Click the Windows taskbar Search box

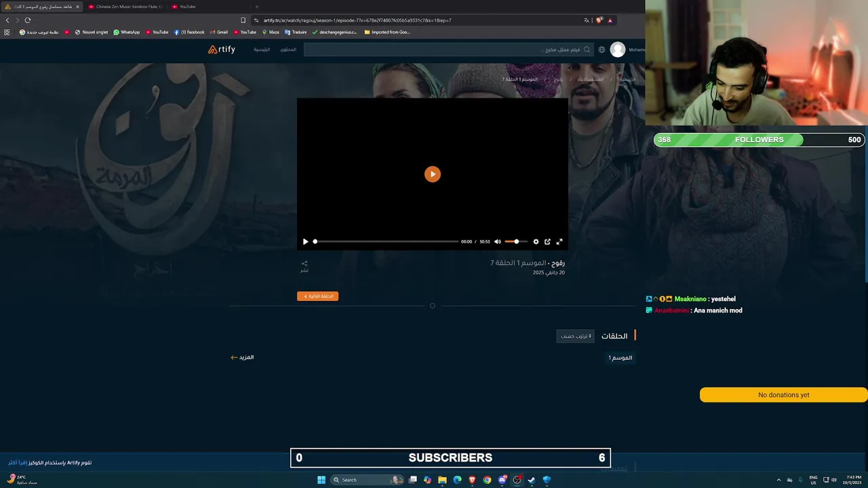[366, 480]
